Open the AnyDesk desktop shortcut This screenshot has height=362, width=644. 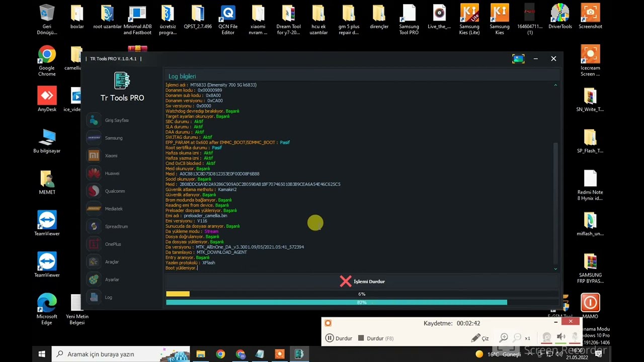pyautogui.click(x=47, y=100)
